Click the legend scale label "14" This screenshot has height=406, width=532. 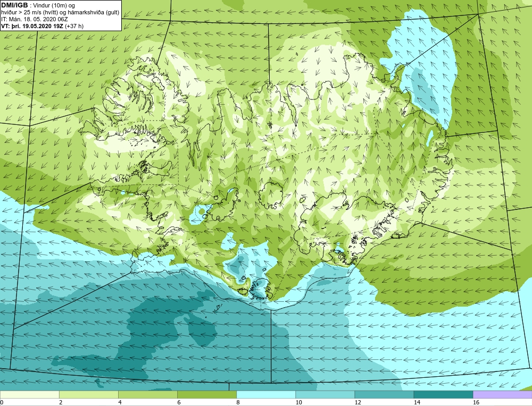(x=417, y=402)
